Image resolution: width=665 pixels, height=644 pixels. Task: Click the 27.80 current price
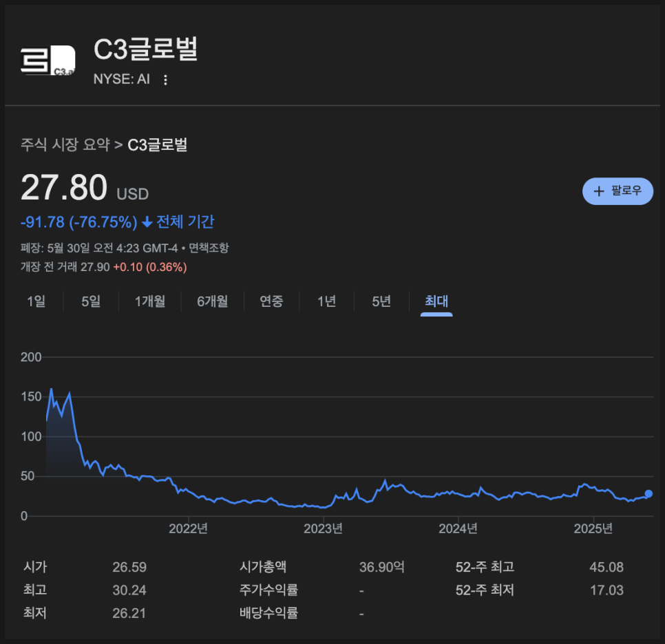point(64,187)
